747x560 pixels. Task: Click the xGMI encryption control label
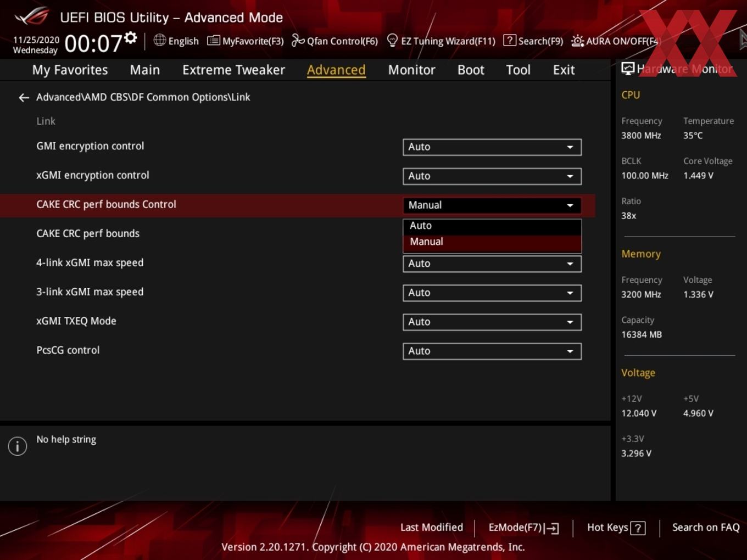click(x=93, y=175)
